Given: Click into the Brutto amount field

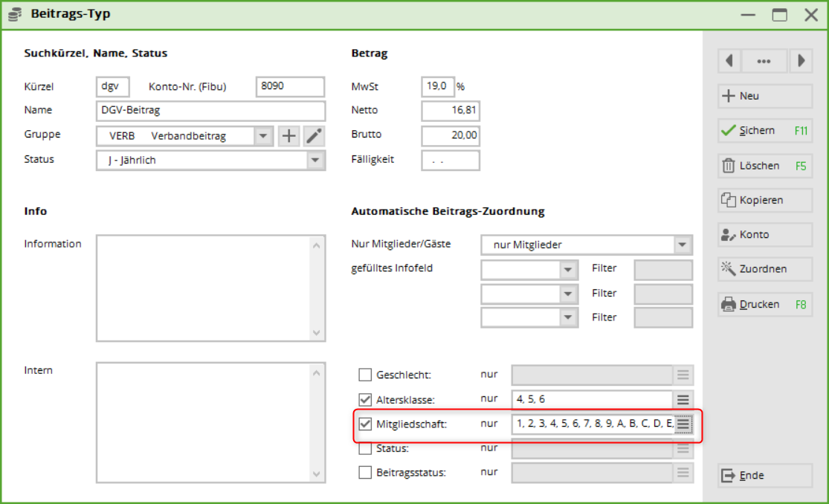Looking at the screenshot, I should tap(451, 135).
